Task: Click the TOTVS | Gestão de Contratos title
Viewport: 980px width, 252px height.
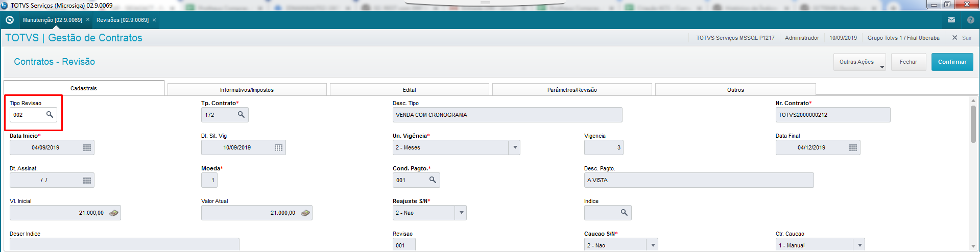Action: (x=74, y=38)
